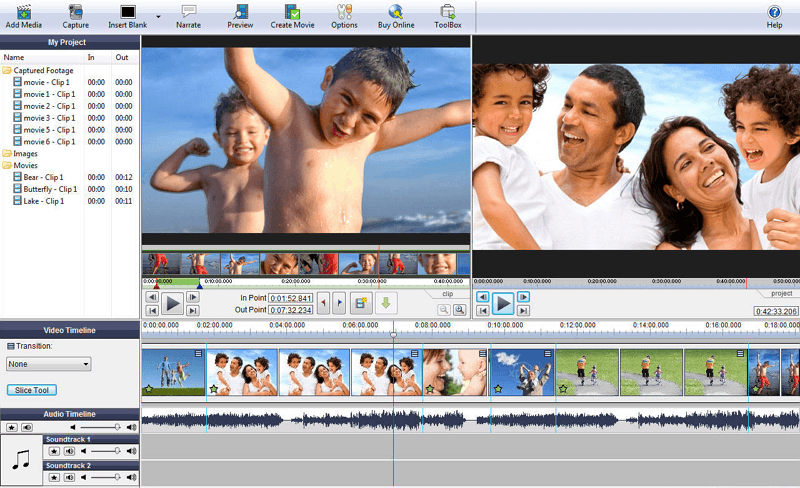Click the Slice Tool button
This screenshot has height=488, width=800.
pos(32,390)
